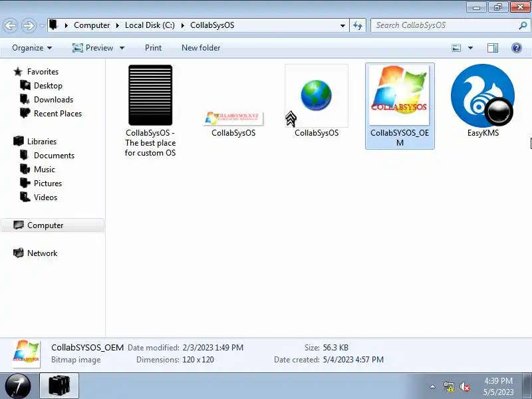The image size is (532, 399).
Task: Click the file name 'CollabSysOS - The best place for custom OS'
Action: point(150,143)
